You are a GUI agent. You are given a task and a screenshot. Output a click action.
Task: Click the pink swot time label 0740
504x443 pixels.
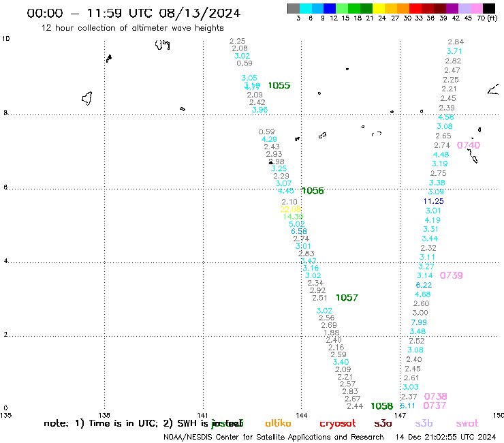[469, 145]
